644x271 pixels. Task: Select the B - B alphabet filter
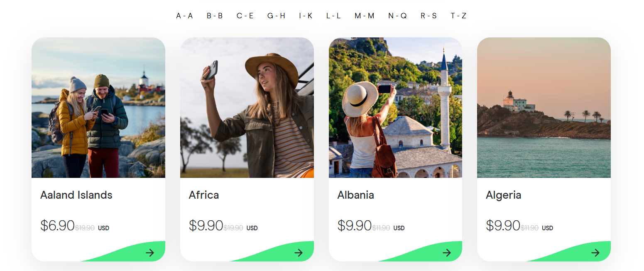pyautogui.click(x=215, y=16)
